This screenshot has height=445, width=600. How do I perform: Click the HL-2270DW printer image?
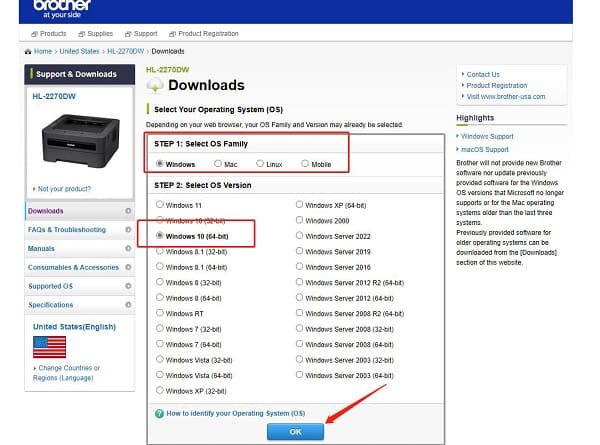pyautogui.click(x=81, y=140)
